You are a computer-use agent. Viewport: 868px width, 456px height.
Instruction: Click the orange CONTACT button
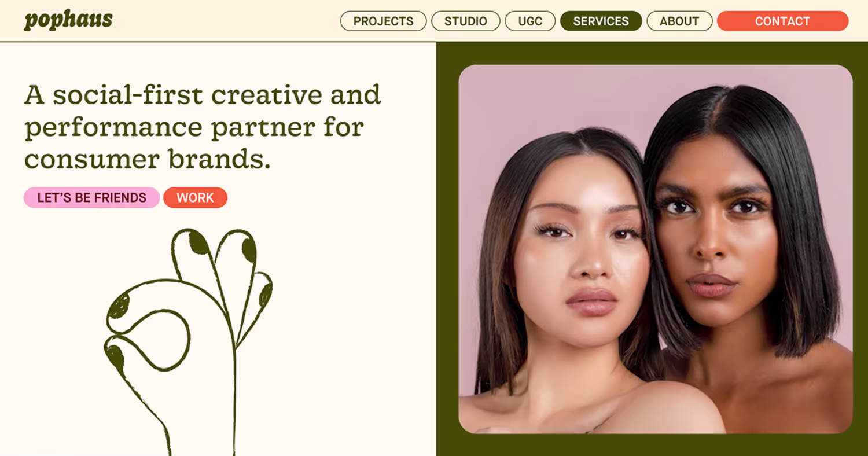[x=782, y=21]
